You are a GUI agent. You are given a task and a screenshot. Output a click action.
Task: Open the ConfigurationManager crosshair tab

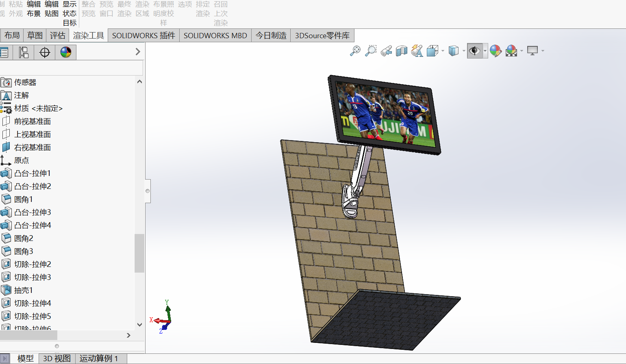coord(45,52)
